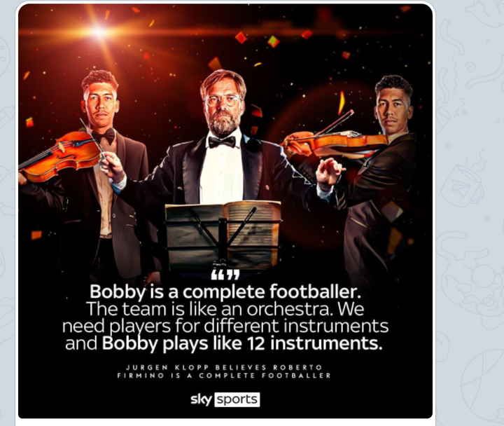Image resolution: width=504 pixels, height=426 pixels.
Task: Click the caption 'JURGEN KLOPP BELIEVES ROBERTO'
Action: pyautogui.click(x=224, y=367)
